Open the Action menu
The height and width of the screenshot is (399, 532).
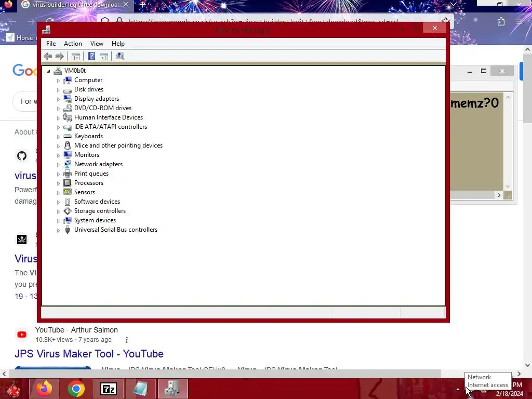(x=73, y=44)
